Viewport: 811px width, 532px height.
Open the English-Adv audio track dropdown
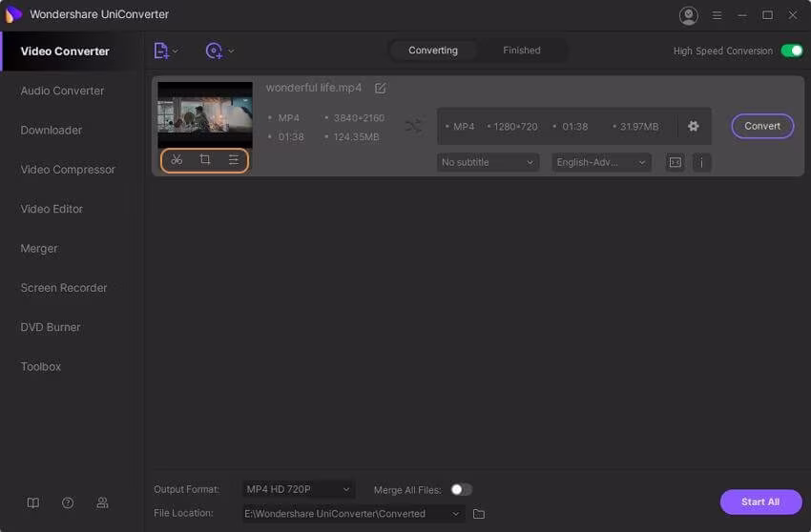pos(601,162)
